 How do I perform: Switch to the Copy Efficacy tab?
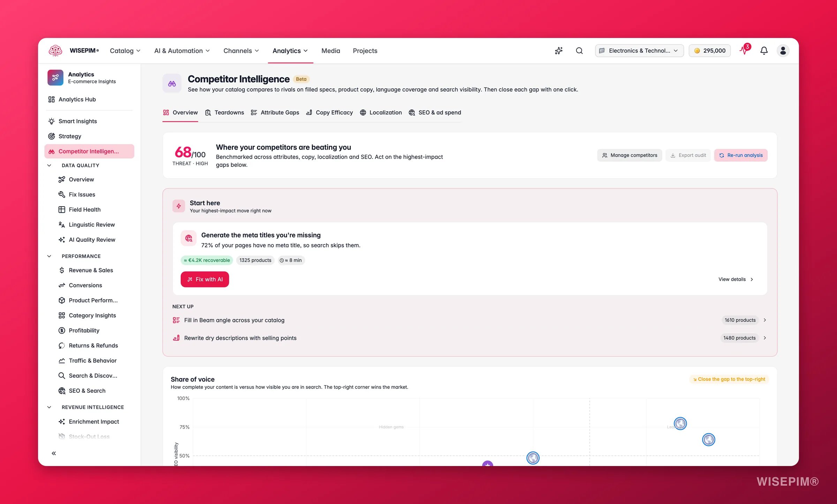click(330, 113)
